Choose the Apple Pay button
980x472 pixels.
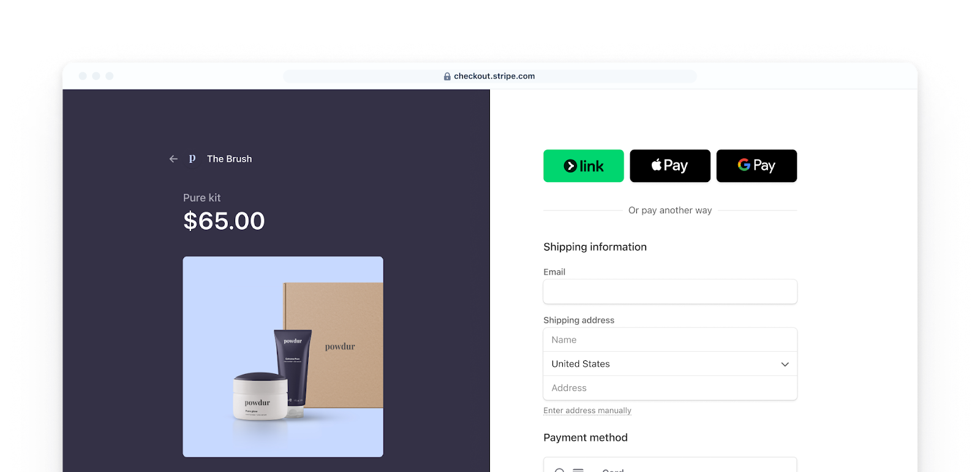pos(670,166)
